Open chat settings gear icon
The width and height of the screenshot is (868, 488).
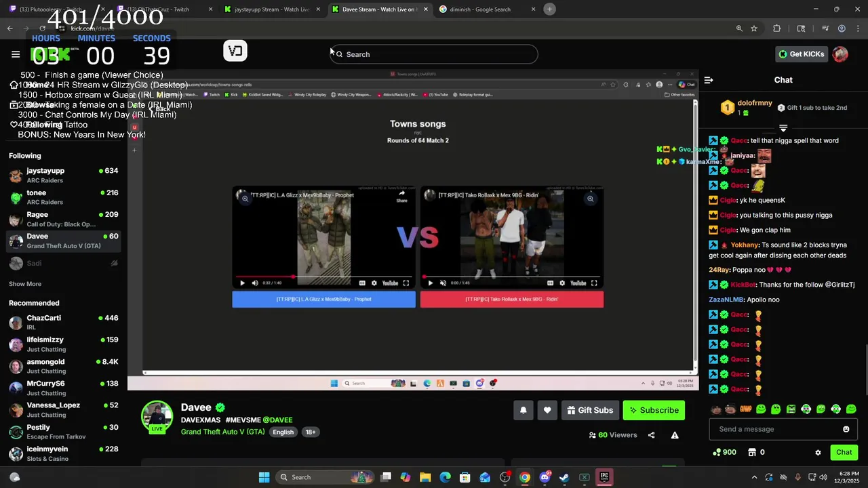(x=818, y=452)
